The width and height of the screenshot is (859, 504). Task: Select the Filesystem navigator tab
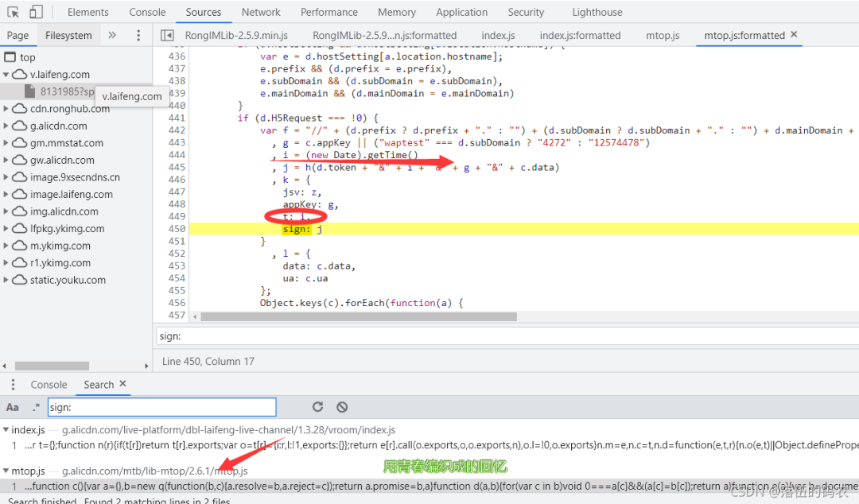click(x=68, y=36)
